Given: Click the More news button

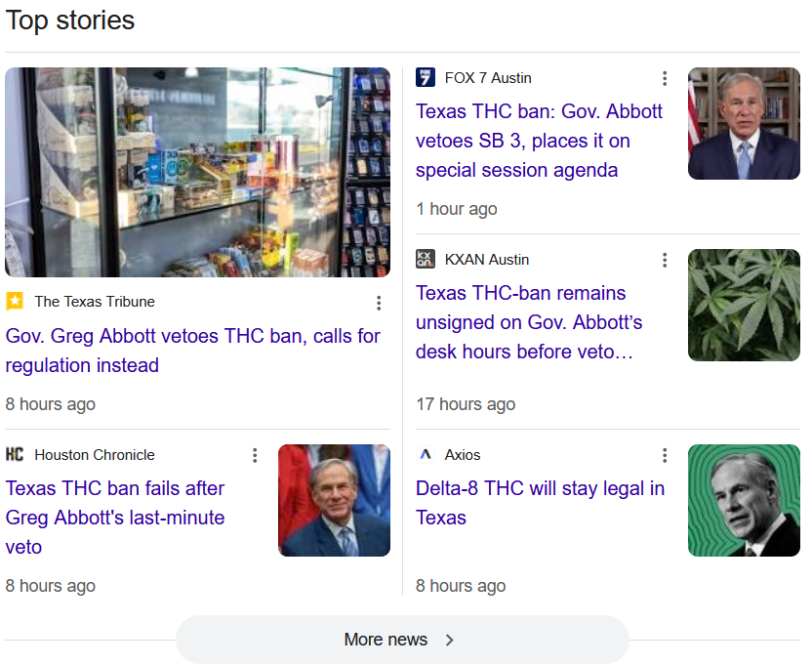Looking at the screenshot, I should coord(402,640).
